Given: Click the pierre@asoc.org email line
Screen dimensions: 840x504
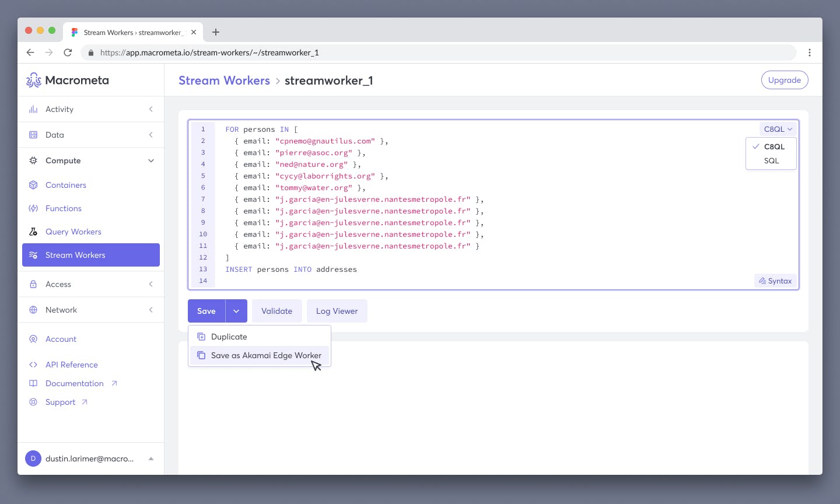Looking at the screenshot, I should tap(300, 153).
